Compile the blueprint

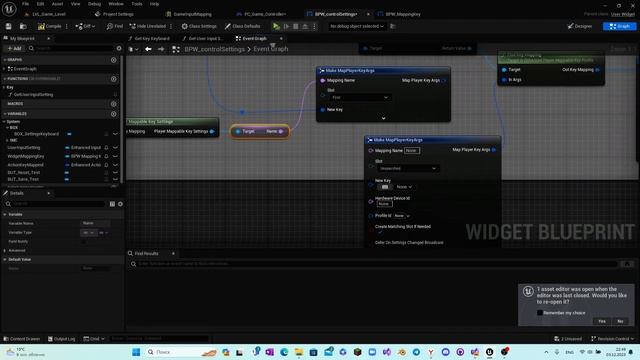pos(49,26)
